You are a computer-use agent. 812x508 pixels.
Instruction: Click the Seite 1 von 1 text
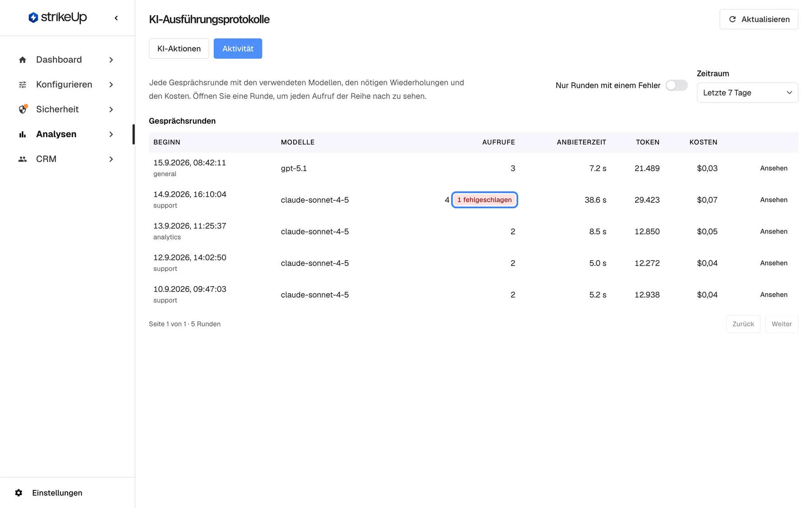(167, 324)
